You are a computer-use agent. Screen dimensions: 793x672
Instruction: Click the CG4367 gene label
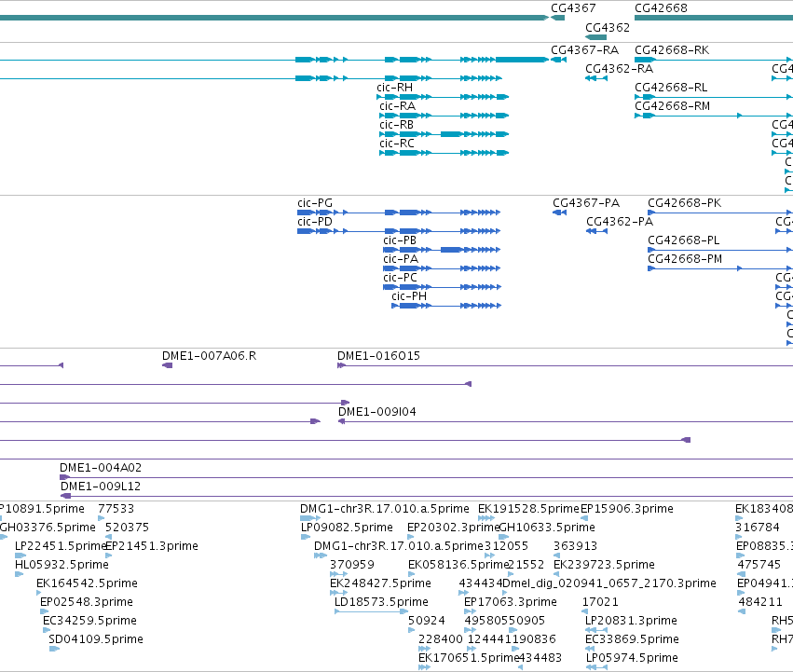coord(573,8)
